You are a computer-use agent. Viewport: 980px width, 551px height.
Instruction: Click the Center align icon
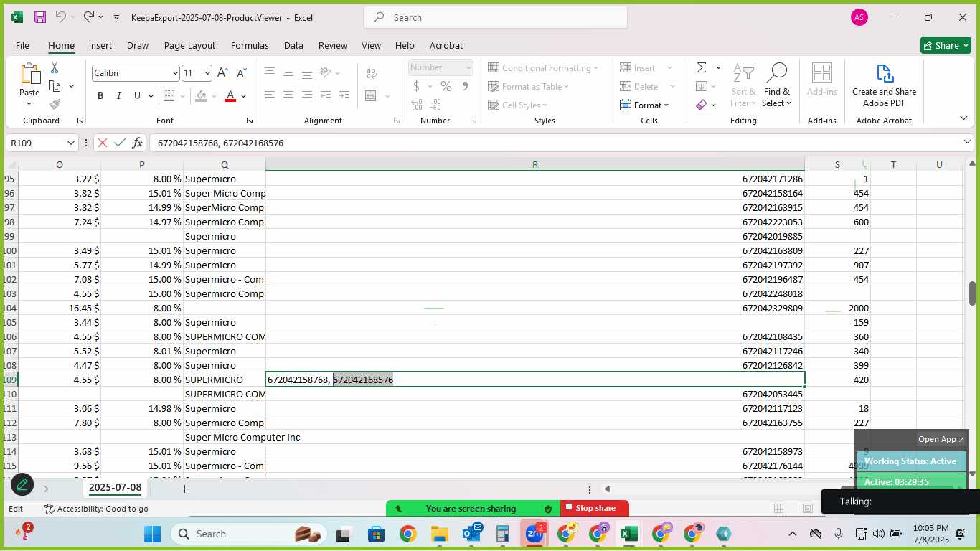click(288, 95)
